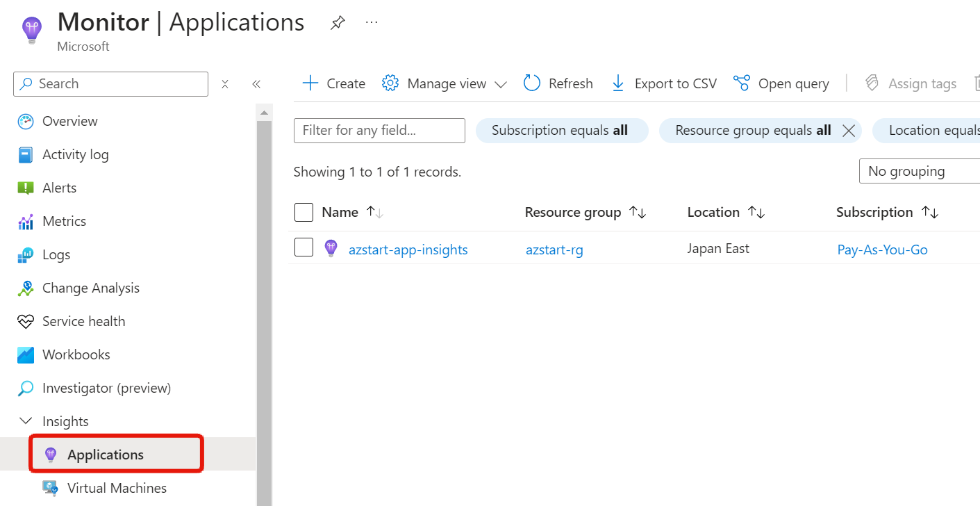Click the gear icon for Manage view
Viewport: 980px width, 506px height.
(x=390, y=83)
